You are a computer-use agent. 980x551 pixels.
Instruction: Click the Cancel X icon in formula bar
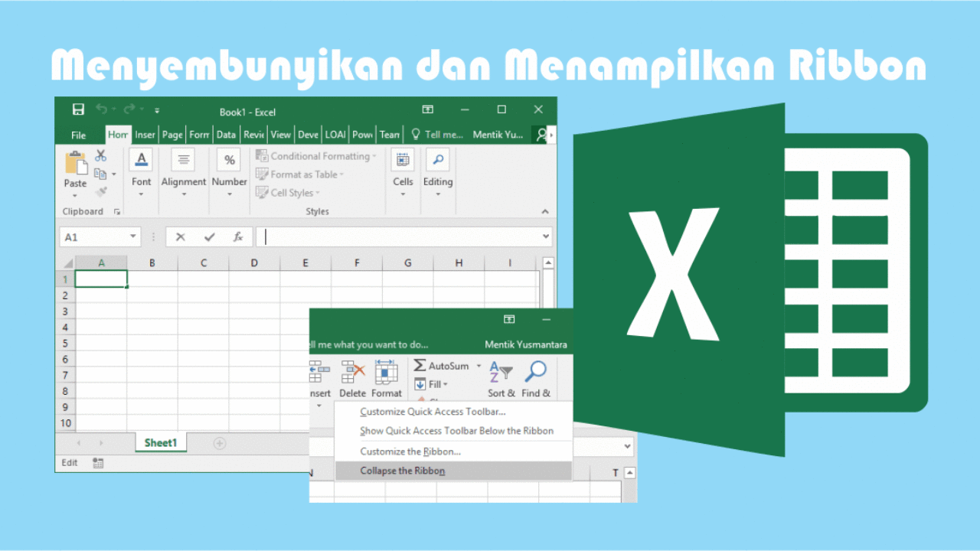pyautogui.click(x=181, y=237)
